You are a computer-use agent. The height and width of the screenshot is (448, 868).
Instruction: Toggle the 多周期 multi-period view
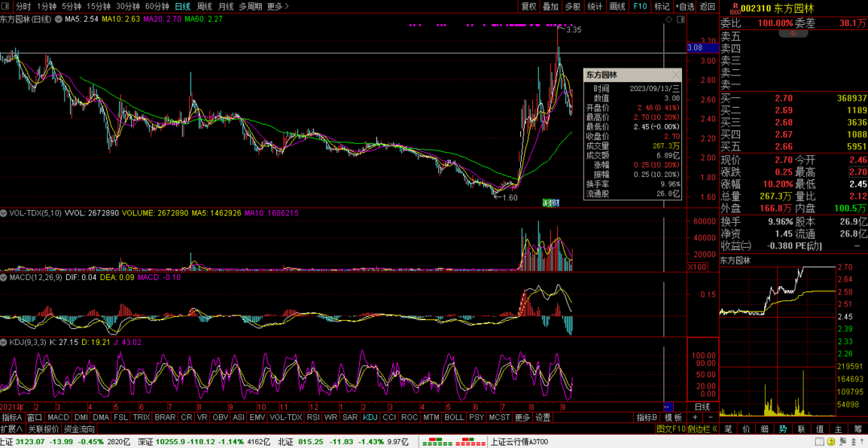coord(250,6)
